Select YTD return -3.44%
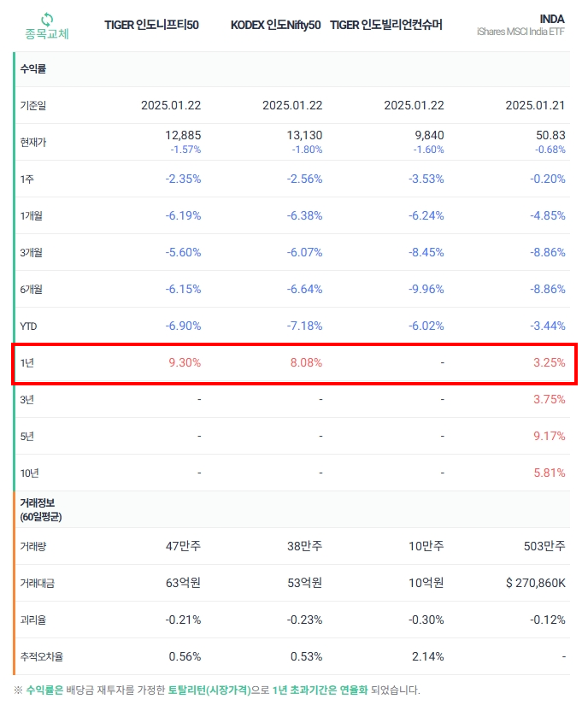This screenshot has width=588, height=705. [x=548, y=326]
